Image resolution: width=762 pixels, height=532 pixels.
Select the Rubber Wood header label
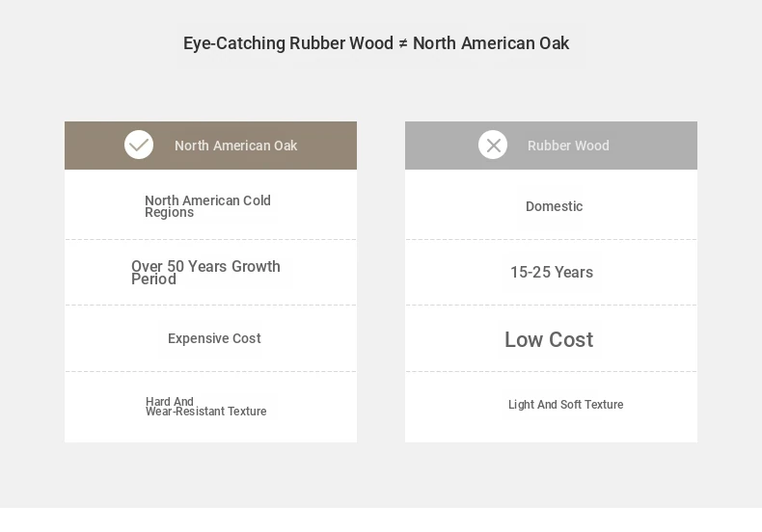click(x=568, y=146)
